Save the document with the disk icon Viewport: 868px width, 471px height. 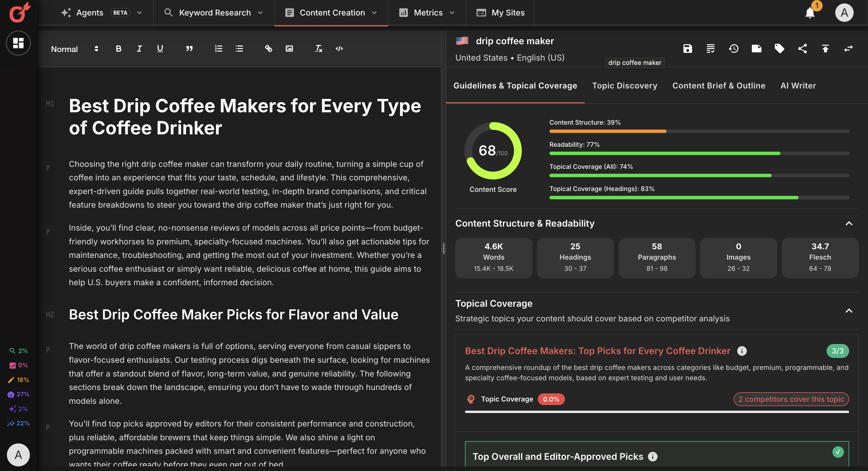[687, 49]
